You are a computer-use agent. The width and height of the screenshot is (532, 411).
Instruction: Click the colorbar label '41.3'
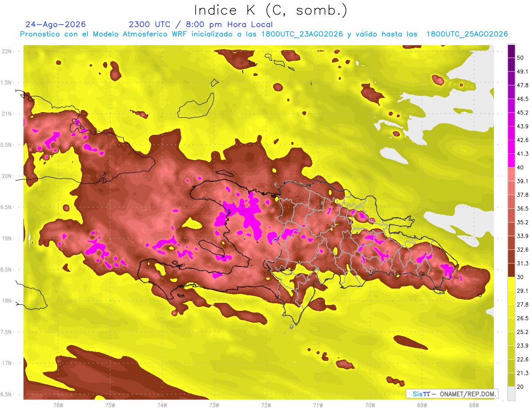pyautogui.click(x=522, y=154)
